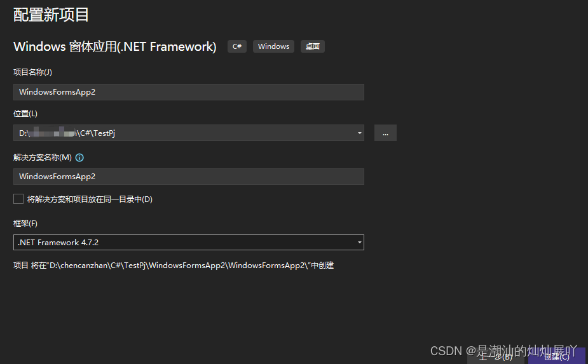Enable 将解决方案和项目放在同一目录中 checkbox

point(18,199)
